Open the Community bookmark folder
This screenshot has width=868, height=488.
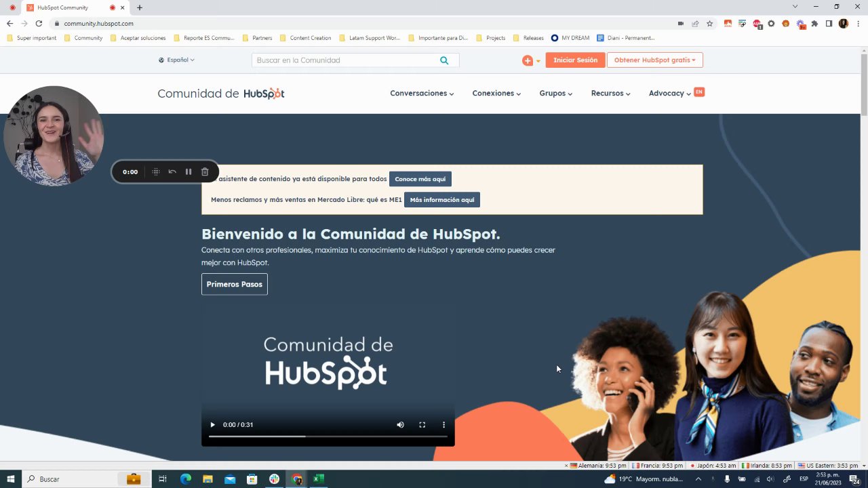coord(83,38)
